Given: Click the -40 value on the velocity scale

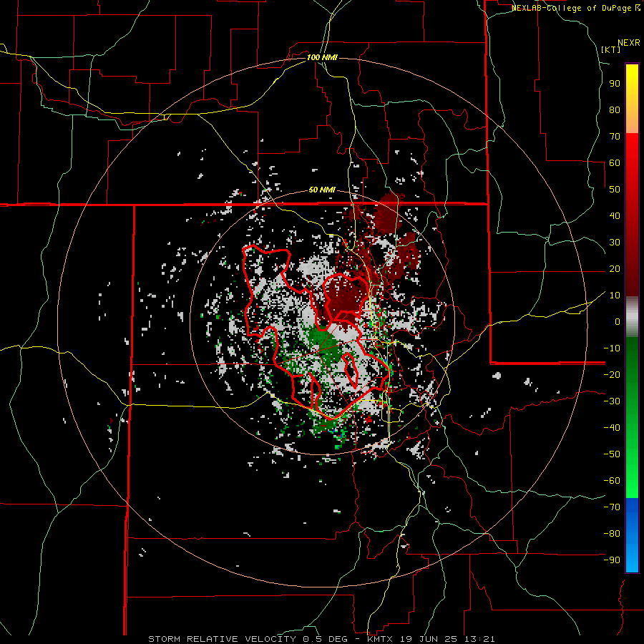Looking at the screenshot, I should click(x=612, y=428).
